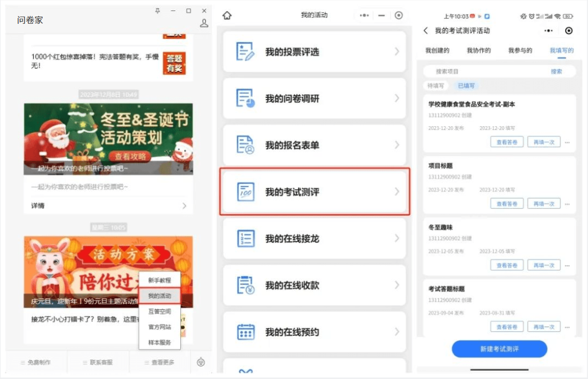Viewport: 588px width, 379px height.
Task: Select 我的活动 from popup menu
Action: click(x=160, y=295)
